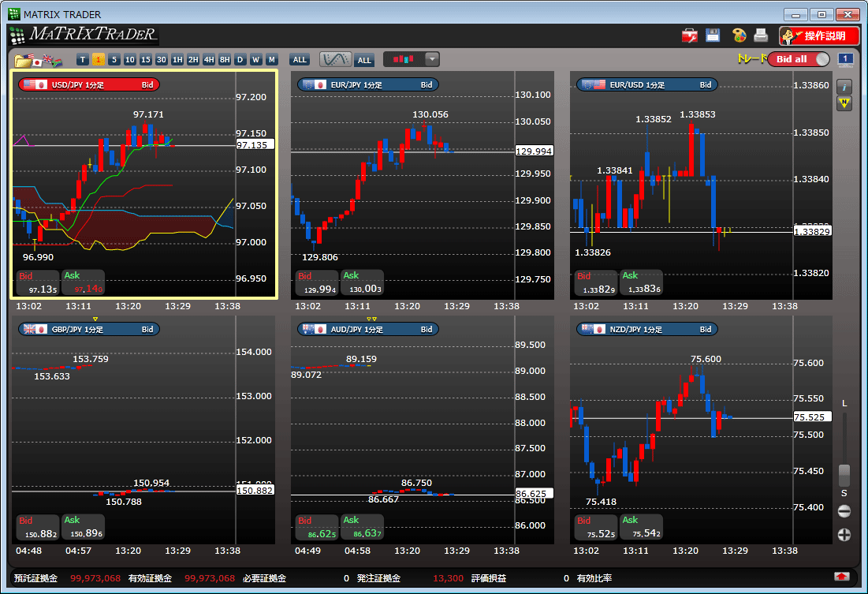
Task: Click the MatrixTrader logo
Action: tap(84, 35)
